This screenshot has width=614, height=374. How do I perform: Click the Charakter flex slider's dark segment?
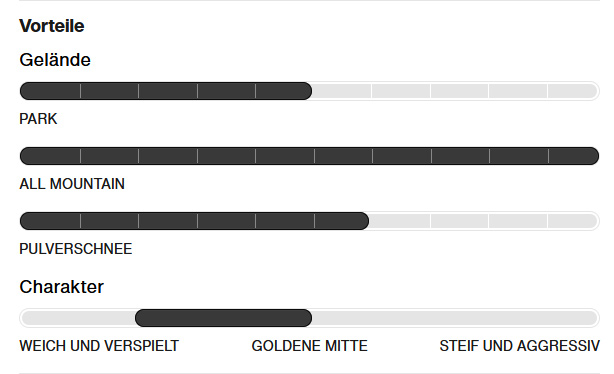223,318
